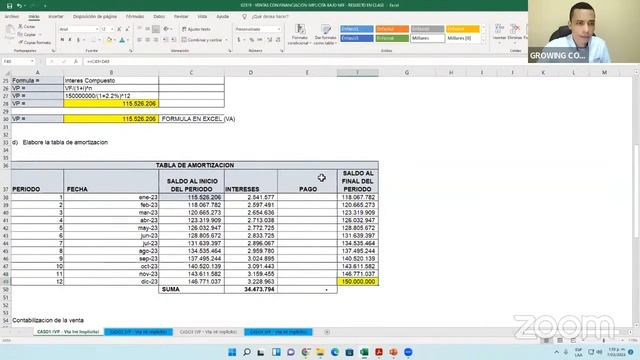Toggle italic formatting
Viewport: 640px width, 360px height.
(x=70, y=40)
